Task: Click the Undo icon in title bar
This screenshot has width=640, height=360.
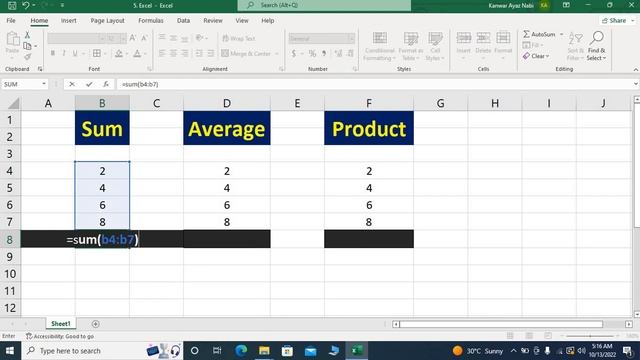Action: [x=26, y=5]
